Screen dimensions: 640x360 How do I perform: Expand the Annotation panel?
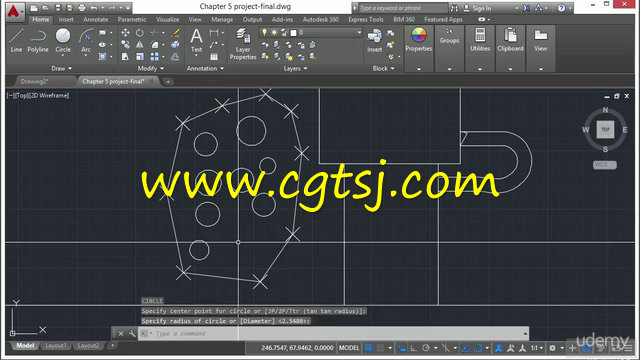(205, 69)
